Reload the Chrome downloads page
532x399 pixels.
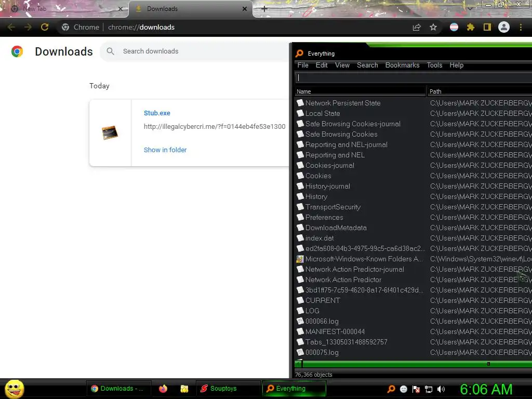(x=45, y=27)
